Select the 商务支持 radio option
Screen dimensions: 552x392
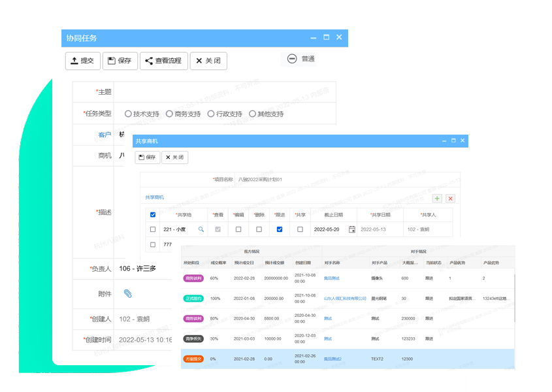pos(169,114)
